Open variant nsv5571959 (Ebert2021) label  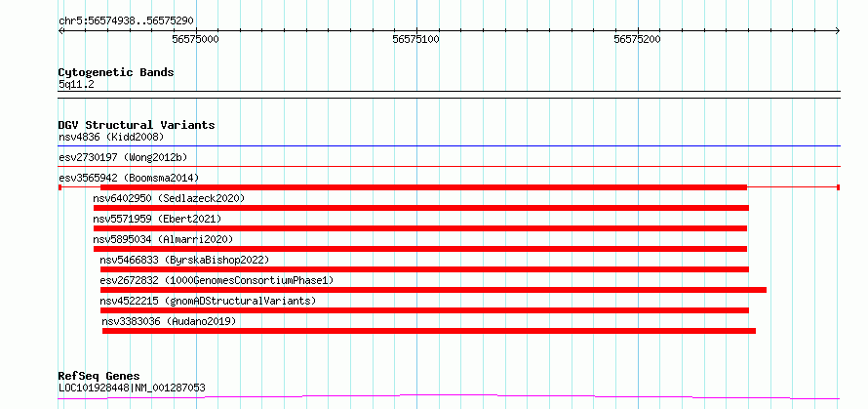[157, 219]
